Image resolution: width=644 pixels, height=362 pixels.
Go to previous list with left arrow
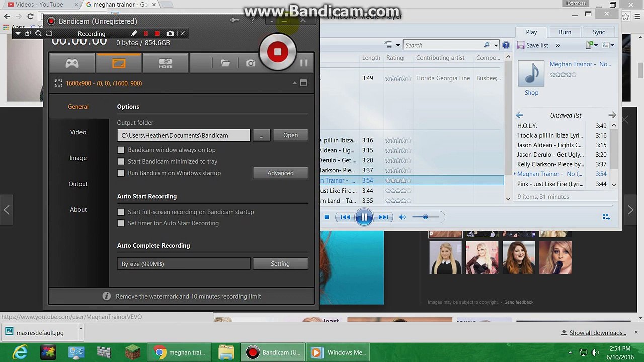519,115
